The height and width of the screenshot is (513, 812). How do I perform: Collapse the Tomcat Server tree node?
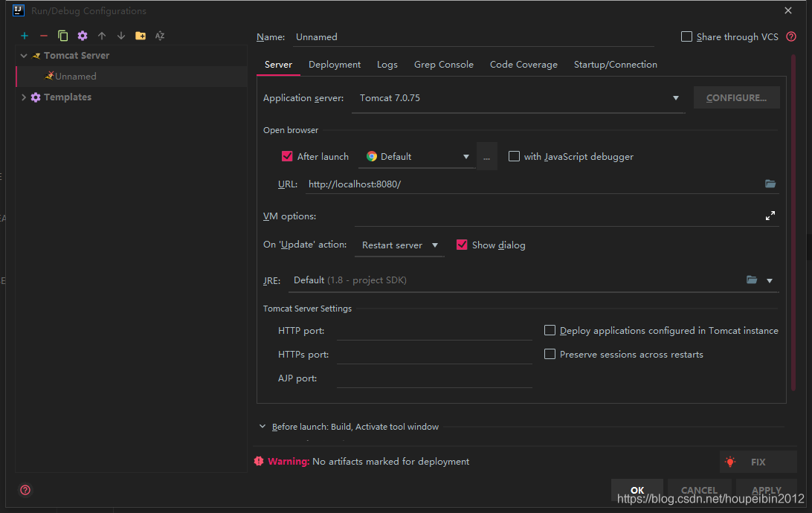tap(24, 56)
